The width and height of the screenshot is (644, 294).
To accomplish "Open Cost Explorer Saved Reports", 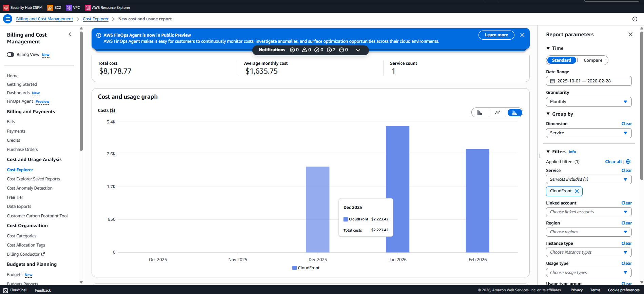I will (33, 179).
